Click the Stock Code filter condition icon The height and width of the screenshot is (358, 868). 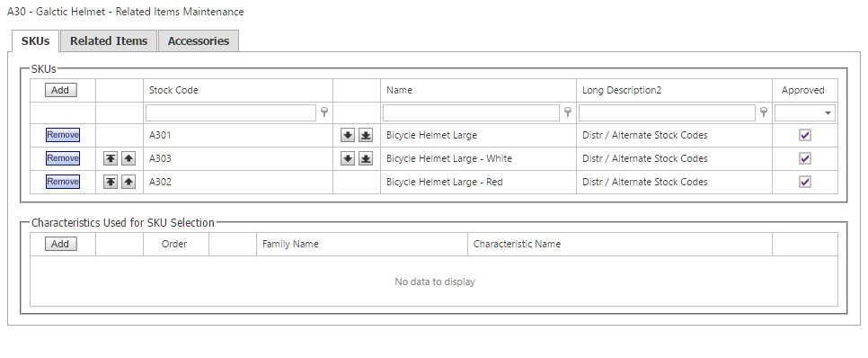tap(324, 112)
